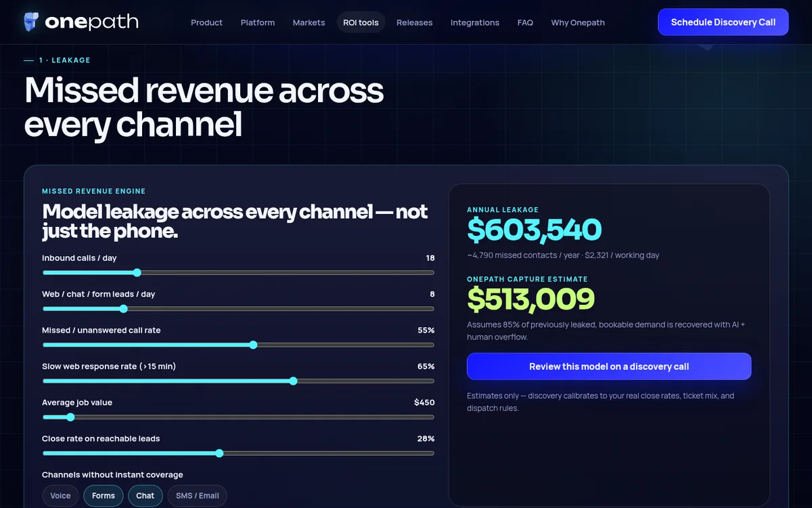This screenshot has height=508, width=812.
Task: Click 'Missed revenue across every channel' heading
Action: coord(204,108)
